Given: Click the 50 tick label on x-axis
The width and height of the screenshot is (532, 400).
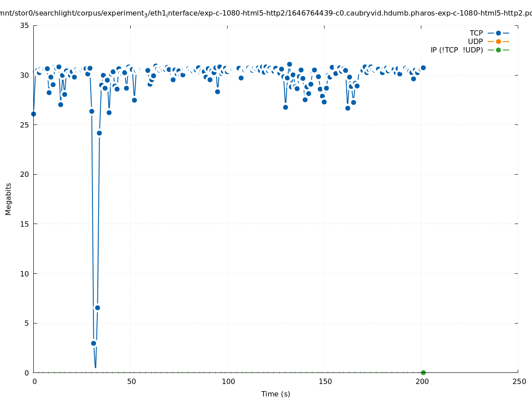Looking at the screenshot, I should coord(131,381).
